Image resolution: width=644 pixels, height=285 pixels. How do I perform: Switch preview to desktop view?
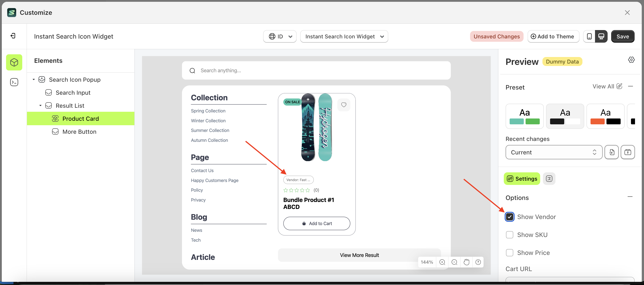602,36
